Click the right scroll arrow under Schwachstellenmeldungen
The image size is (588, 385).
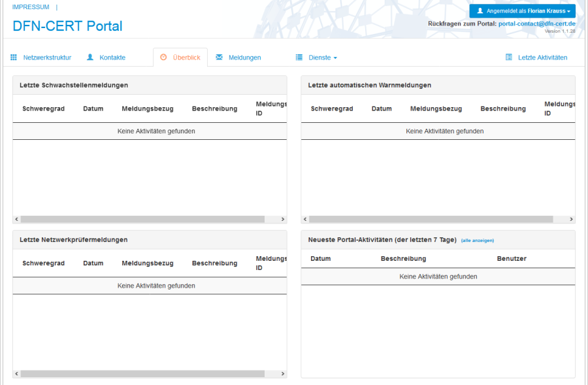pos(282,219)
